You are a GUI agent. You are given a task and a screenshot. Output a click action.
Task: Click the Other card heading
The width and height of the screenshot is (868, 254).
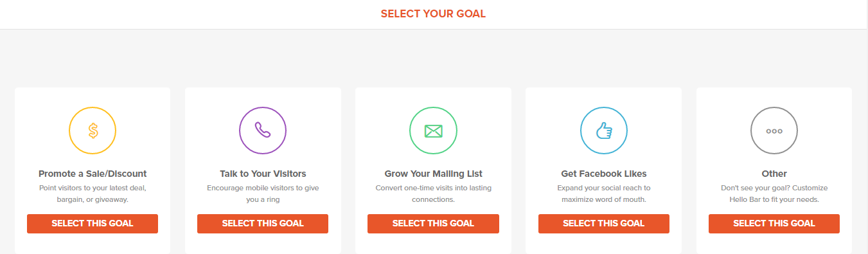click(774, 174)
